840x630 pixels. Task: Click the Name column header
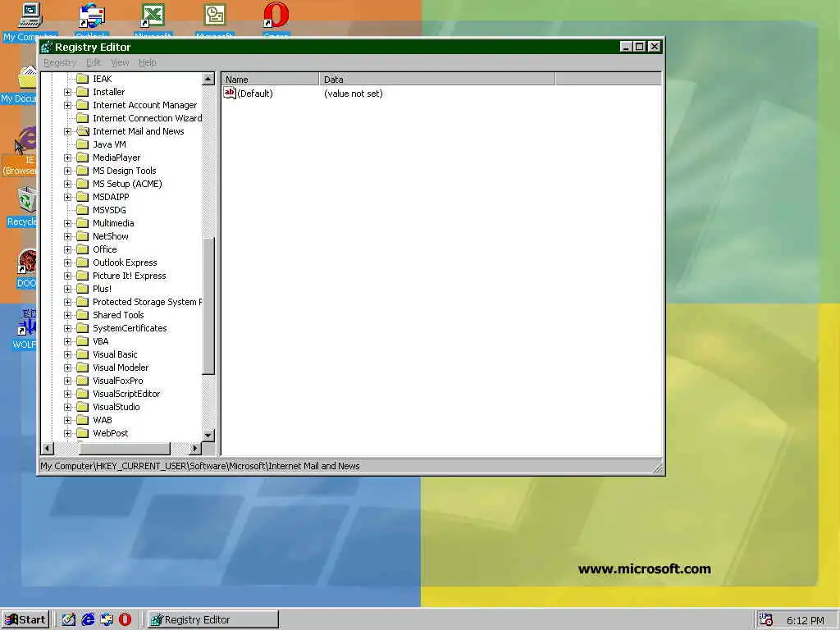pos(270,80)
